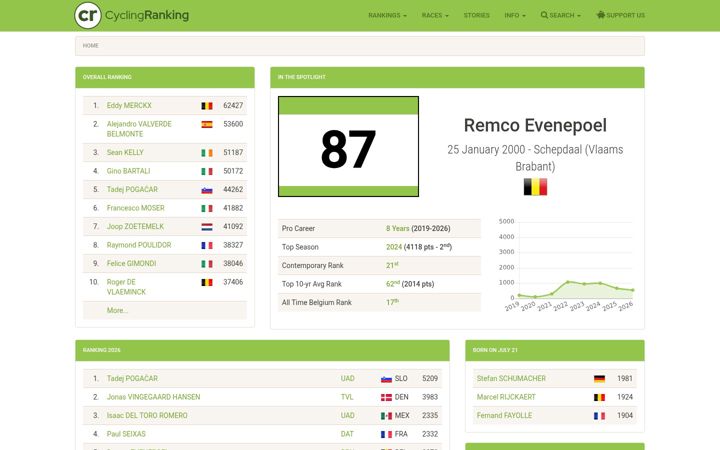This screenshot has width=720, height=450.
Task: Click the Born on July 21 header
Action: click(555, 350)
